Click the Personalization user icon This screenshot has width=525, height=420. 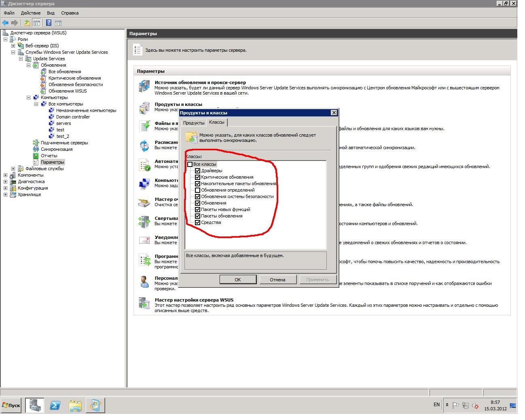point(144,282)
